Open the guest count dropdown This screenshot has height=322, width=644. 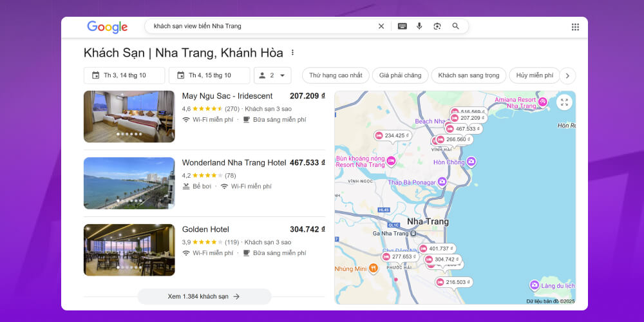click(x=272, y=75)
